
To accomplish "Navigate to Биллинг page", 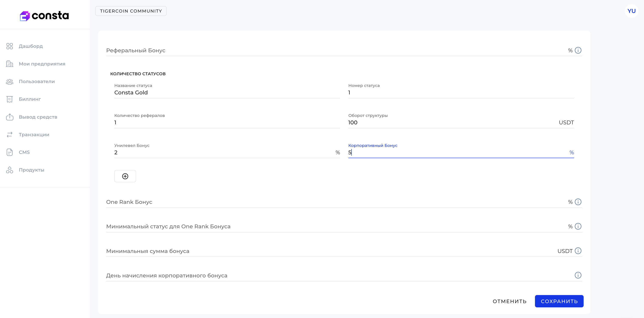I will (x=30, y=99).
